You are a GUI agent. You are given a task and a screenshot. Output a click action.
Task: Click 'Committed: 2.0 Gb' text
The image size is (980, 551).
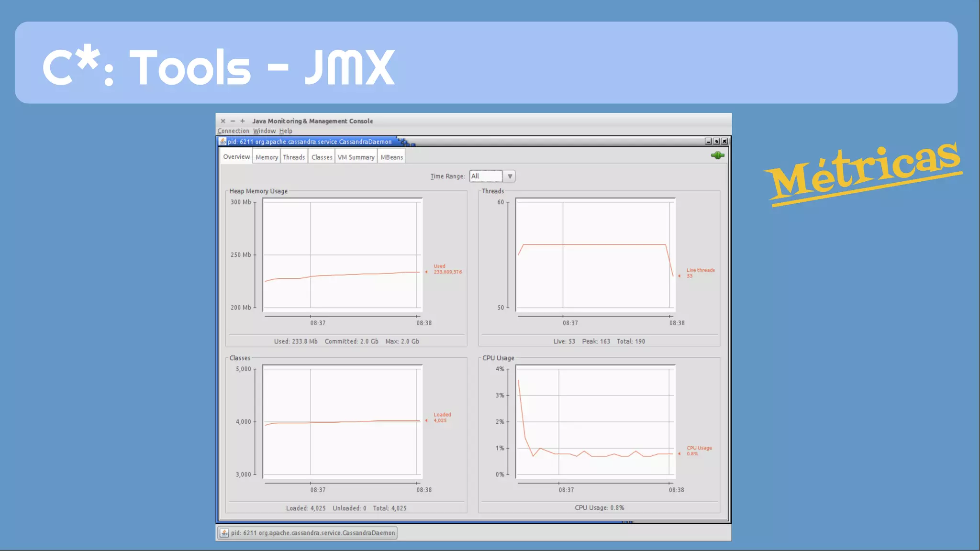tap(351, 341)
